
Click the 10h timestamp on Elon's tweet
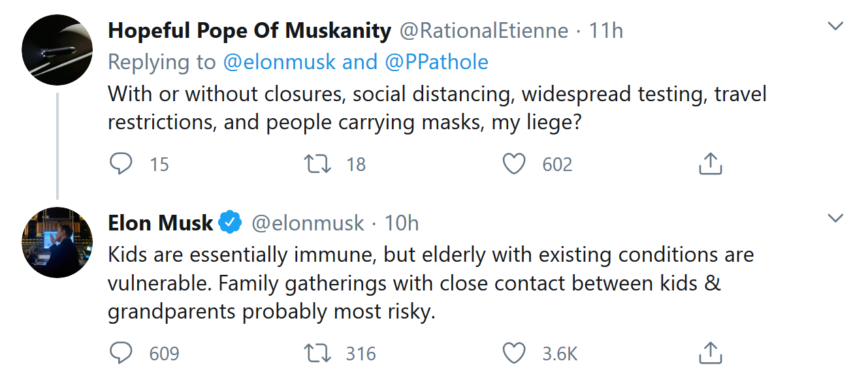click(401, 223)
